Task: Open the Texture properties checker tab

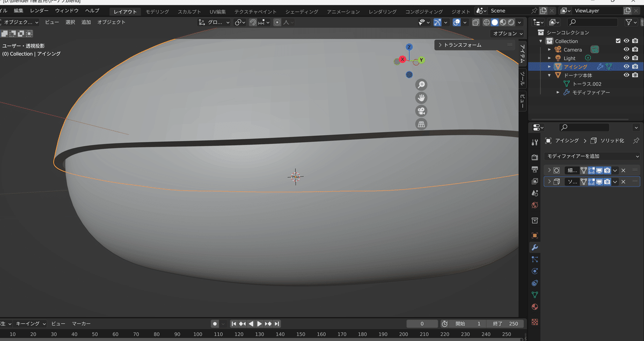Action: 535,322
